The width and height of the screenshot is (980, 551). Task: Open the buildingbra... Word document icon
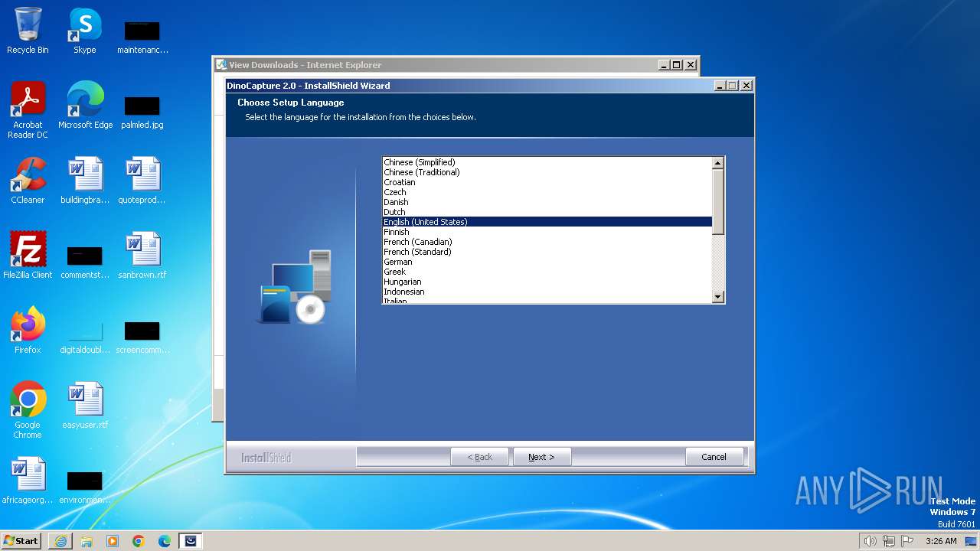85,181
